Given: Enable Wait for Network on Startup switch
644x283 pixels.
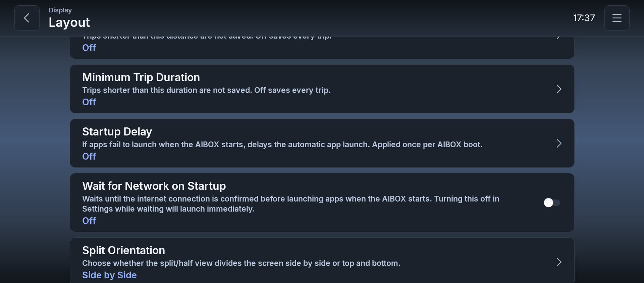Looking at the screenshot, I should coord(552,203).
